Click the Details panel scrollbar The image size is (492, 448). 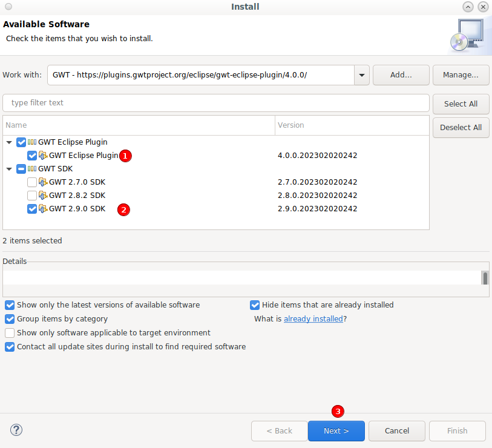tap(485, 278)
